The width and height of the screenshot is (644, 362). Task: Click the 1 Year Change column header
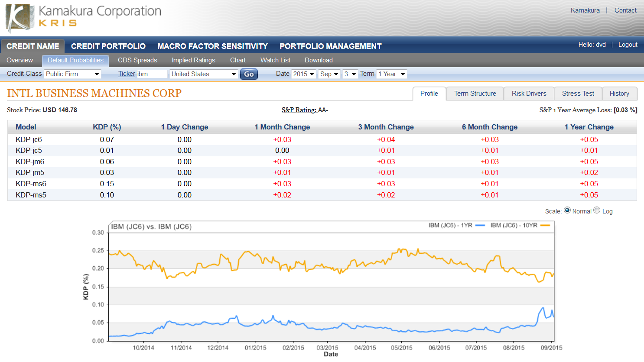(x=589, y=127)
